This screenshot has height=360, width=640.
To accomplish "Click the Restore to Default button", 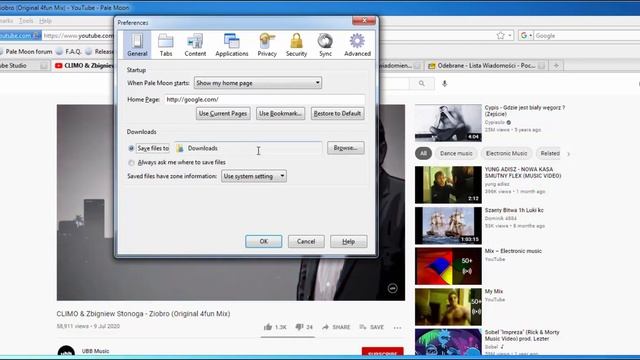I will [337, 113].
